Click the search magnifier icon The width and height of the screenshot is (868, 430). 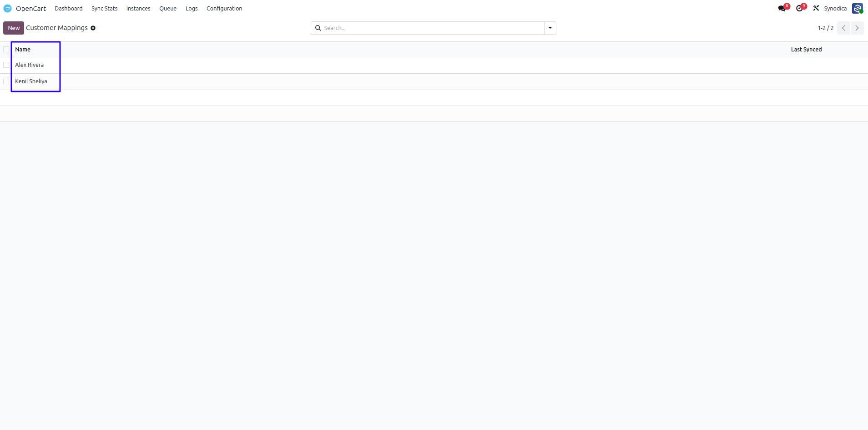[x=318, y=28]
